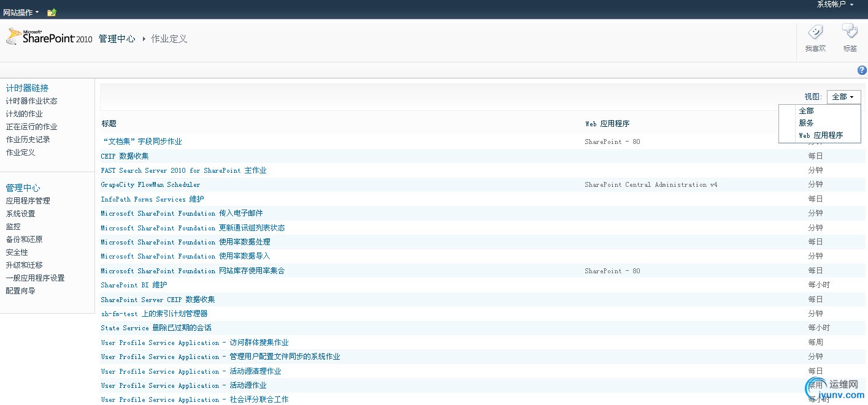
Task: Open 配置向导 in sidebar
Action: 20,291
